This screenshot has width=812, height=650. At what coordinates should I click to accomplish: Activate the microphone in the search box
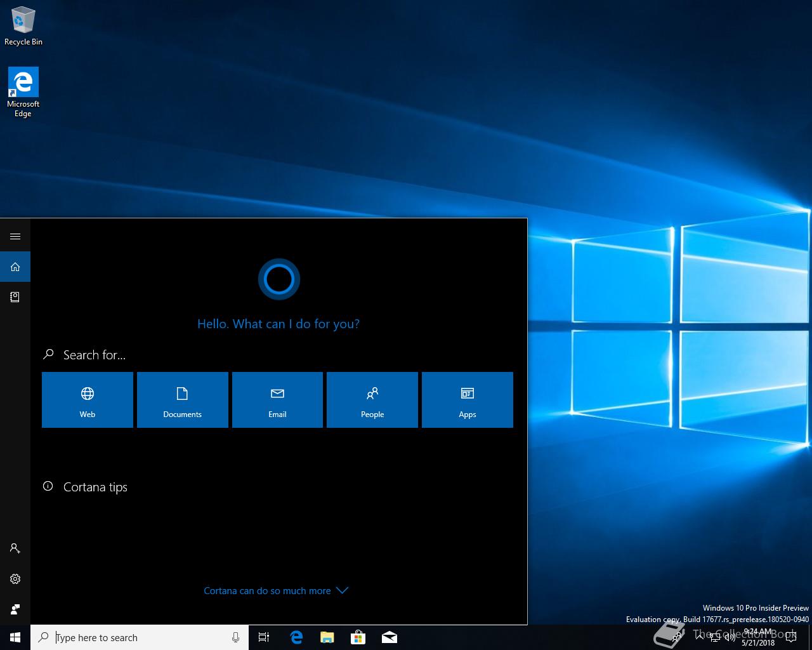[x=235, y=637]
